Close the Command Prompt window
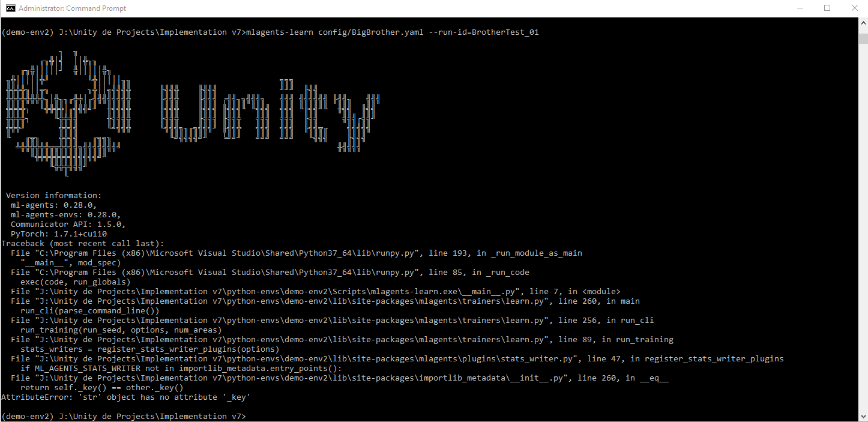Screen dimensions: 868x422 pos(854,8)
